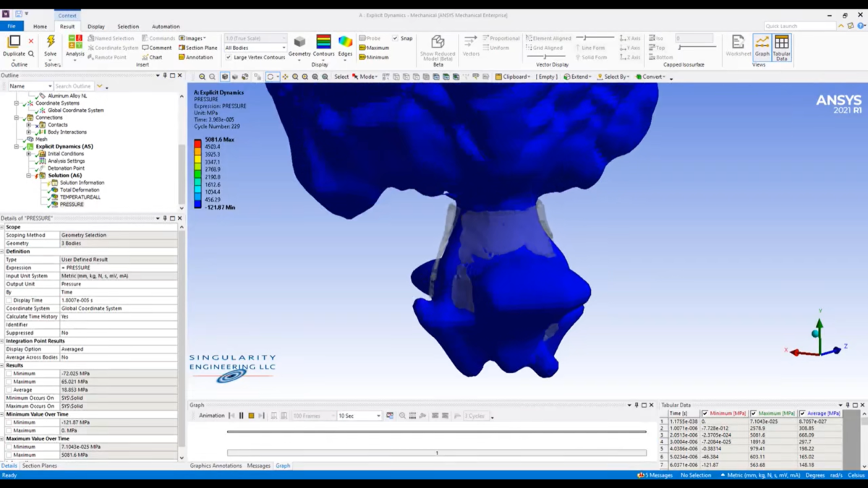Click the Search Outline input field
Screen dimensions: 868x488
click(74, 86)
